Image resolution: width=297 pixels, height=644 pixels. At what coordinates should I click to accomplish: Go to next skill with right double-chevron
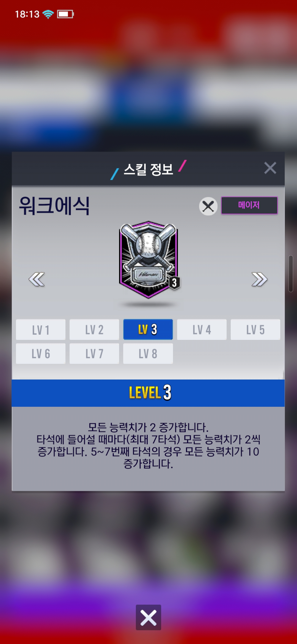tap(259, 279)
